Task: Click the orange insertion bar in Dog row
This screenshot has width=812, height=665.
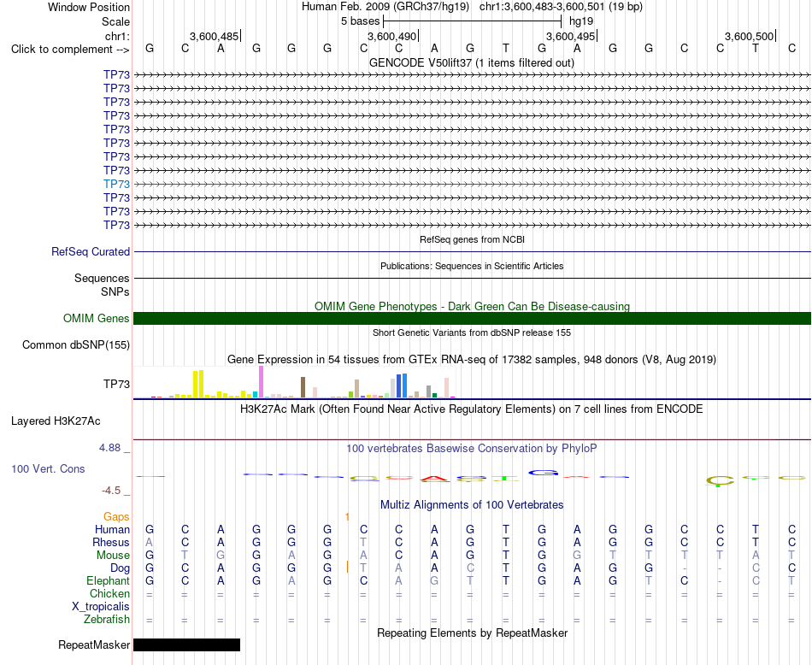Action: (348, 568)
